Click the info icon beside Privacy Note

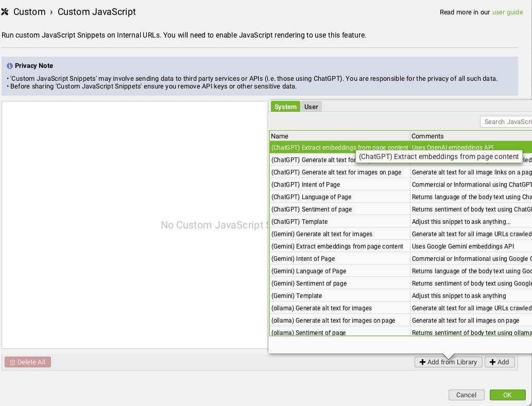click(x=10, y=66)
